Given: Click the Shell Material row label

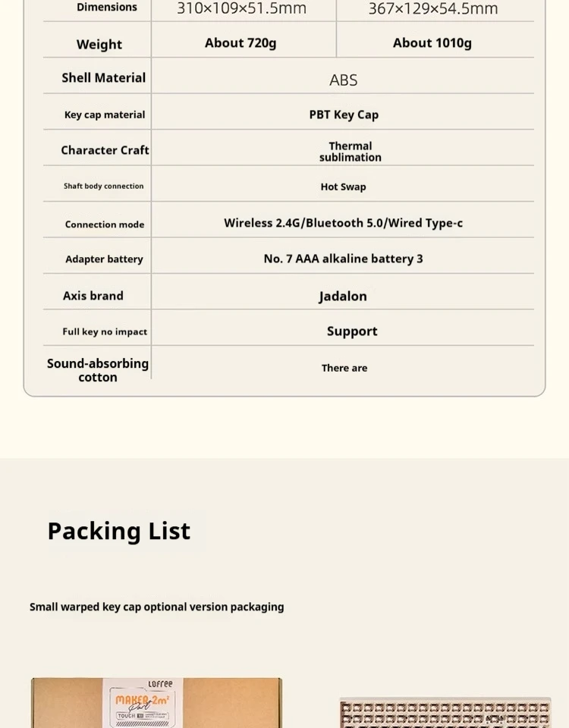Looking at the screenshot, I should tap(104, 77).
